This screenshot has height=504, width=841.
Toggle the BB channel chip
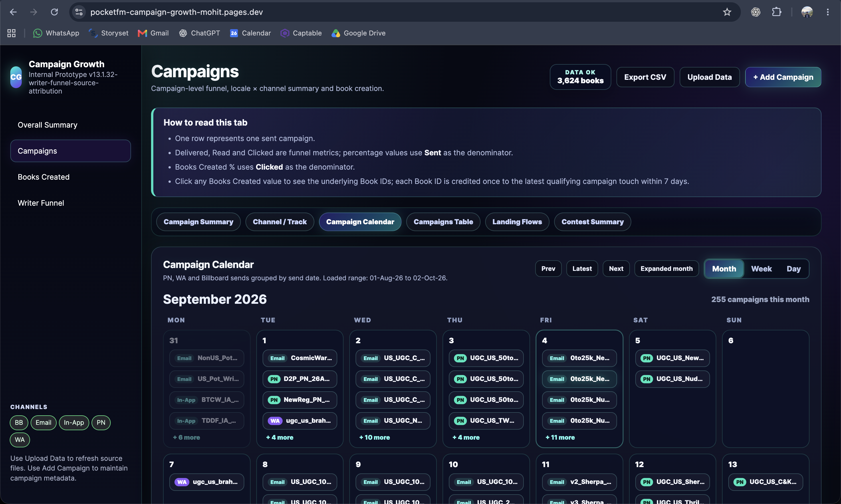19,422
